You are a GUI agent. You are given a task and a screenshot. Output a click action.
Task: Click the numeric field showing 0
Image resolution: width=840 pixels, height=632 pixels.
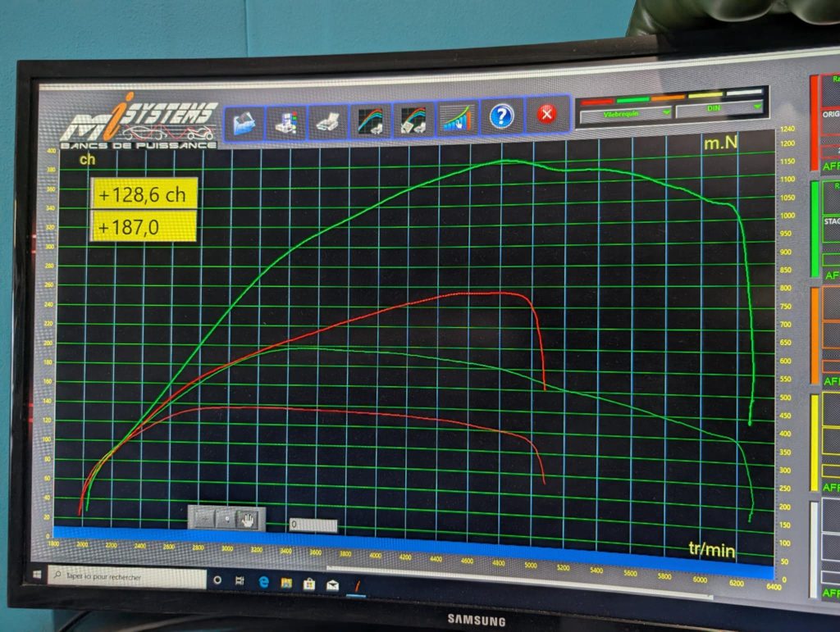(313, 525)
